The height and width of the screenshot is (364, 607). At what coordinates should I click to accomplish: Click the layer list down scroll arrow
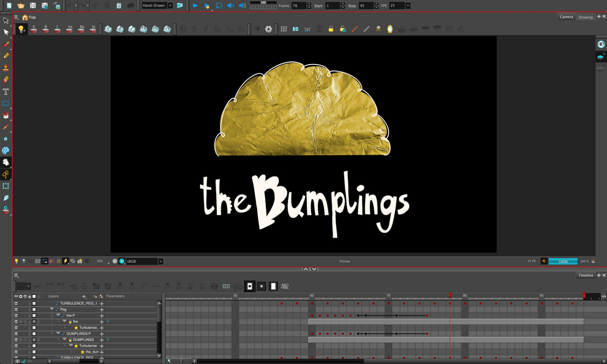coord(159,356)
